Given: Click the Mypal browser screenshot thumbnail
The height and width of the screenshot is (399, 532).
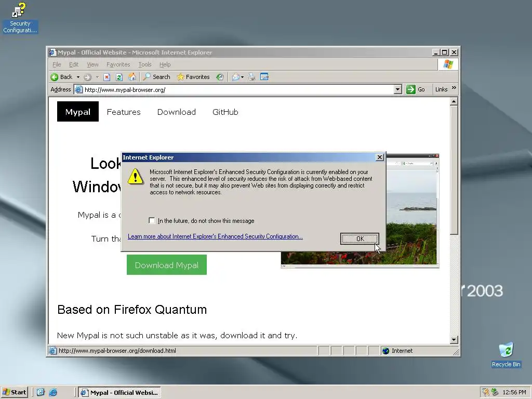Looking at the screenshot, I should click(412, 210).
